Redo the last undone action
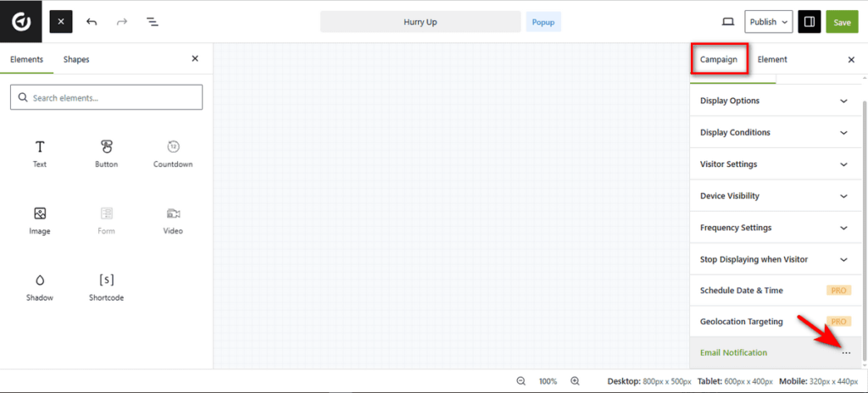The width and height of the screenshot is (868, 393). (122, 22)
